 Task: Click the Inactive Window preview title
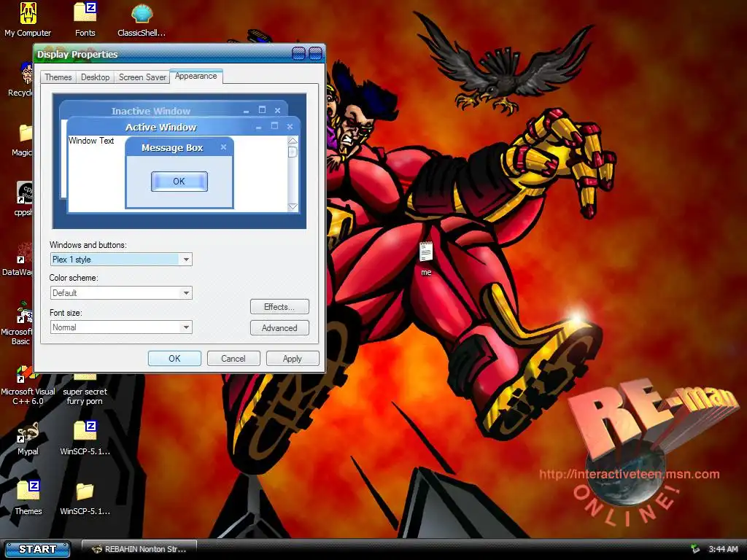(150, 111)
